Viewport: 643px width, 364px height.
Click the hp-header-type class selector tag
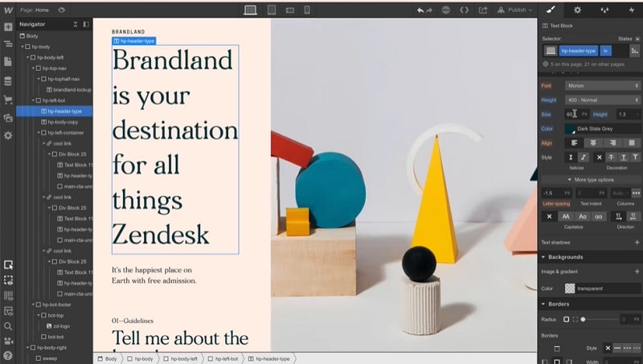point(578,51)
